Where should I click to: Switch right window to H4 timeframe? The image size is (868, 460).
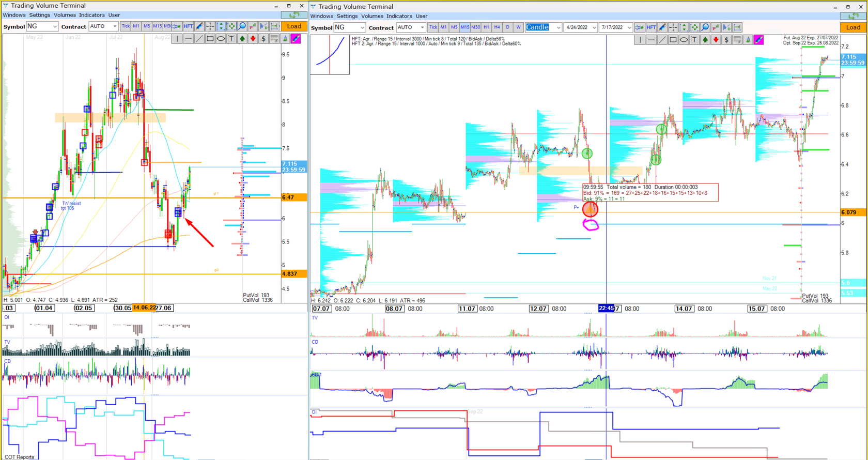tap(497, 27)
